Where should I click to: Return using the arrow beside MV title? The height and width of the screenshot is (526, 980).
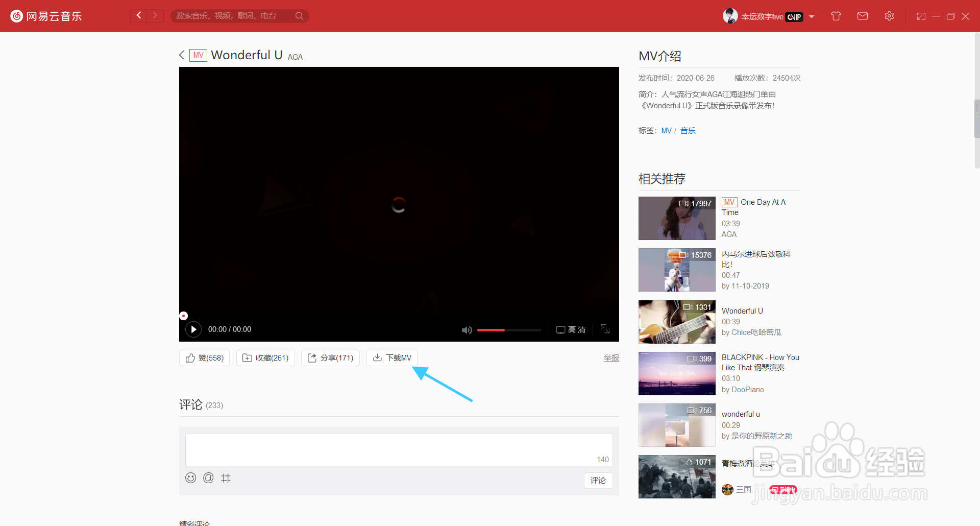point(182,55)
